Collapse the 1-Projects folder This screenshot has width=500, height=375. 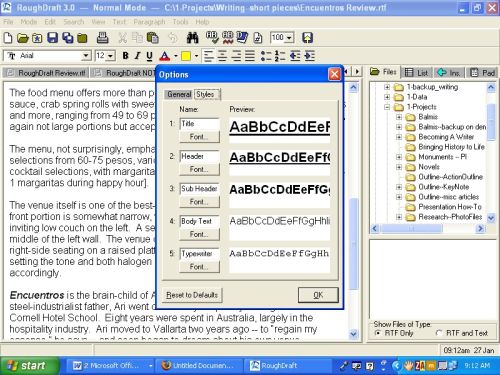(387, 107)
